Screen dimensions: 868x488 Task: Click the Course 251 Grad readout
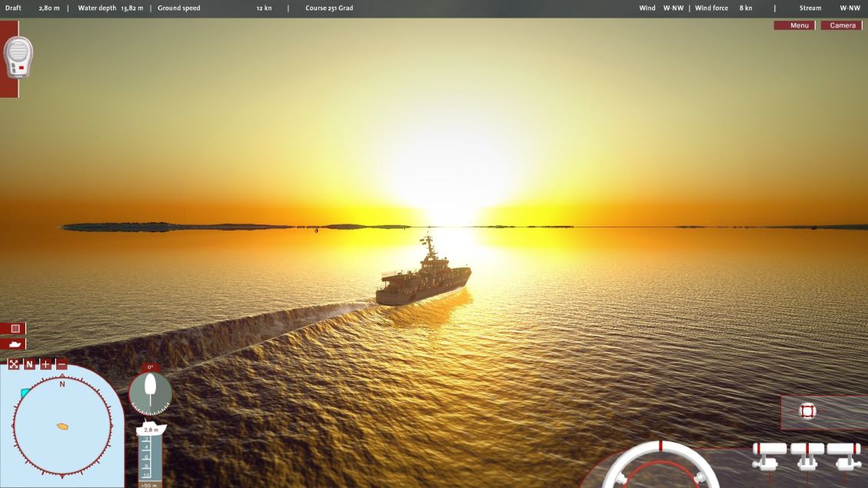(329, 8)
